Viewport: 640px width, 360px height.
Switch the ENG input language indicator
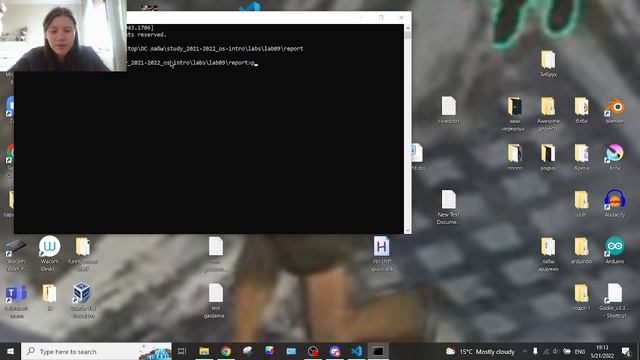(580, 351)
